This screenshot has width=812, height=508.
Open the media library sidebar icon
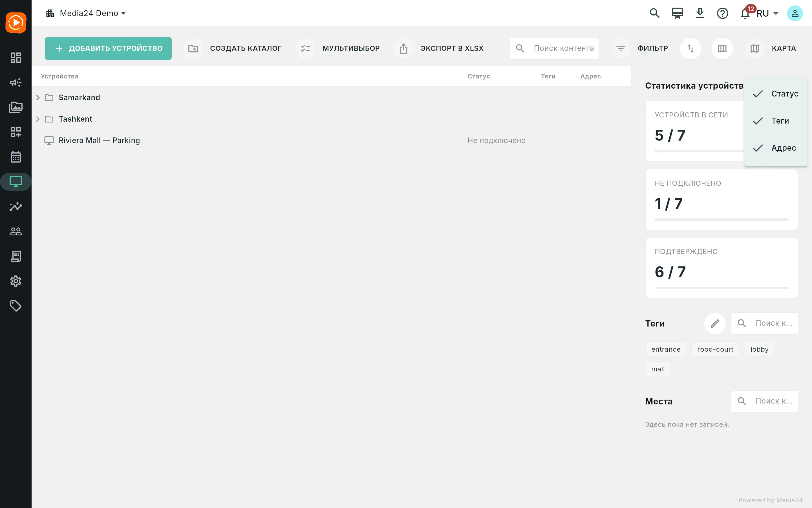tap(16, 107)
